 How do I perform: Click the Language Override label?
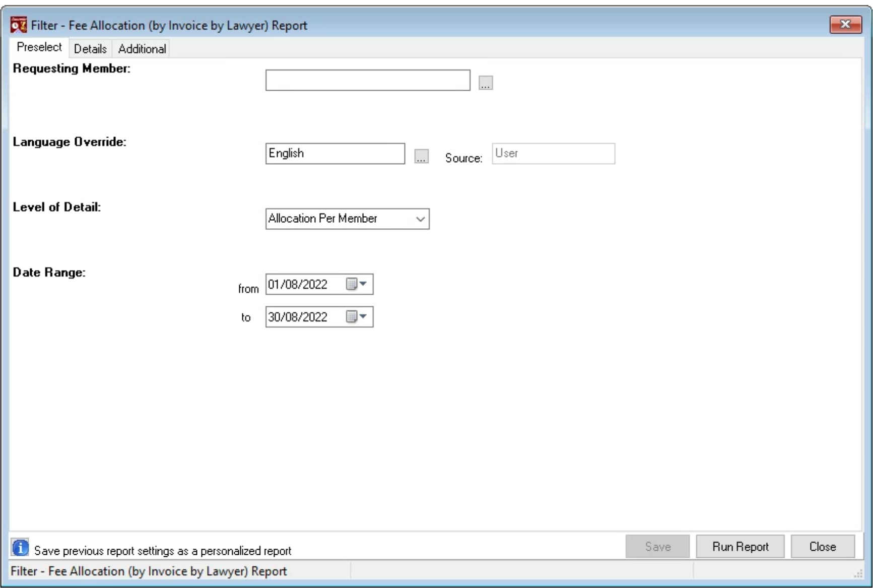coord(70,142)
